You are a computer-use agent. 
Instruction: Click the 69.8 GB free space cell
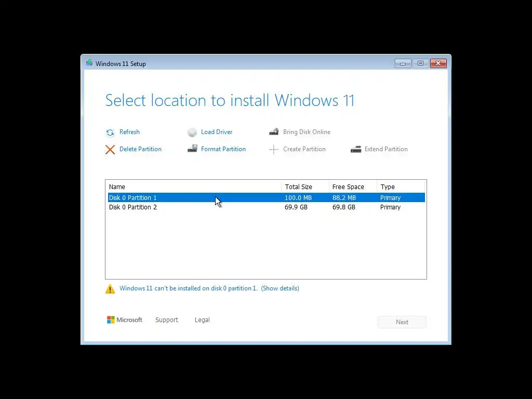(x=344, y=207)
